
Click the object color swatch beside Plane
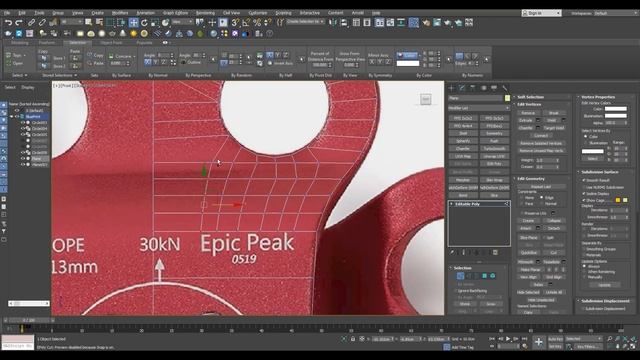[507, 98]
